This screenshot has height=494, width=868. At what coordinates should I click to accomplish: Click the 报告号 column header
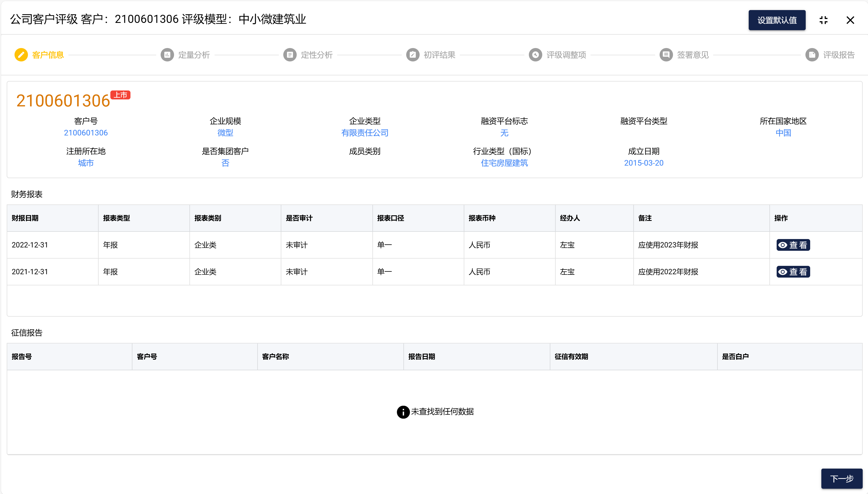pos(22,356)
